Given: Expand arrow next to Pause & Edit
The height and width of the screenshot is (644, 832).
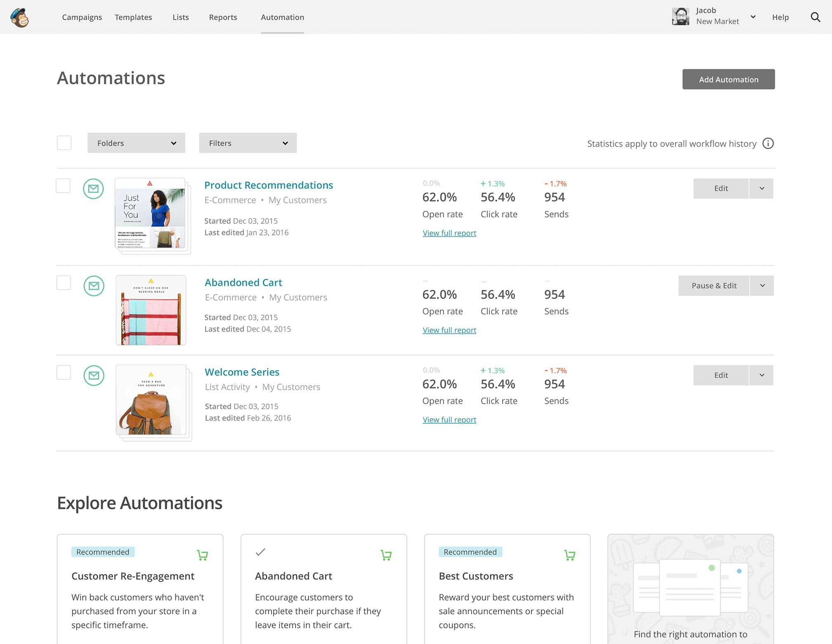Looking at the screenshot, I should coord(762,286).
